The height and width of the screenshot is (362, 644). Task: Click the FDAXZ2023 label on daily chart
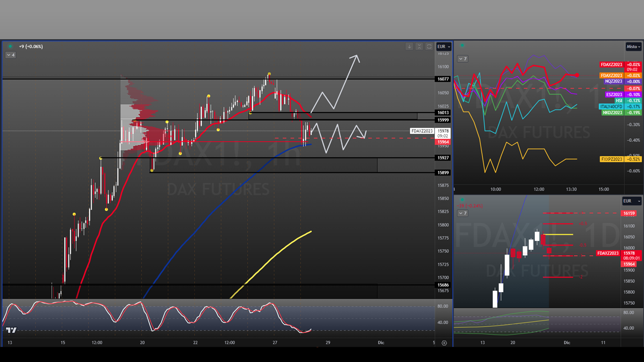point(608,253)
